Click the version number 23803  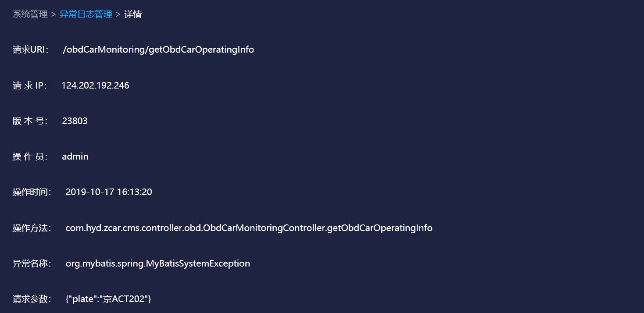coord(75,121)
